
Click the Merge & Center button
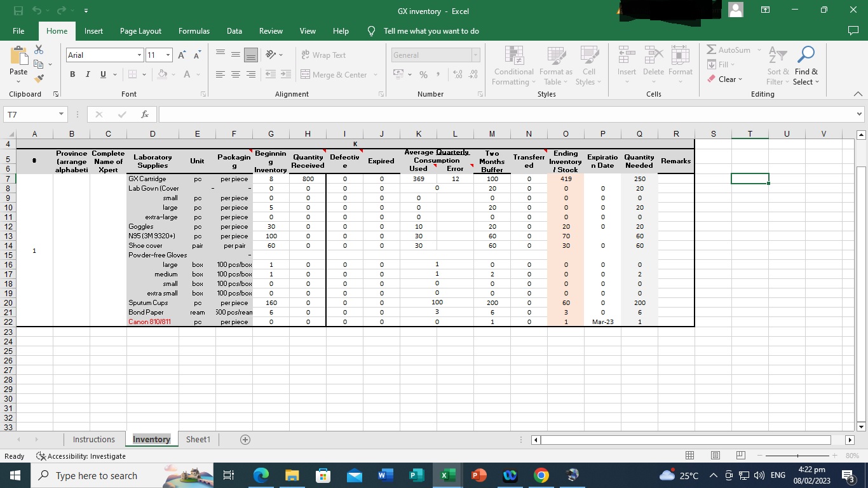(x=335, y=74)
